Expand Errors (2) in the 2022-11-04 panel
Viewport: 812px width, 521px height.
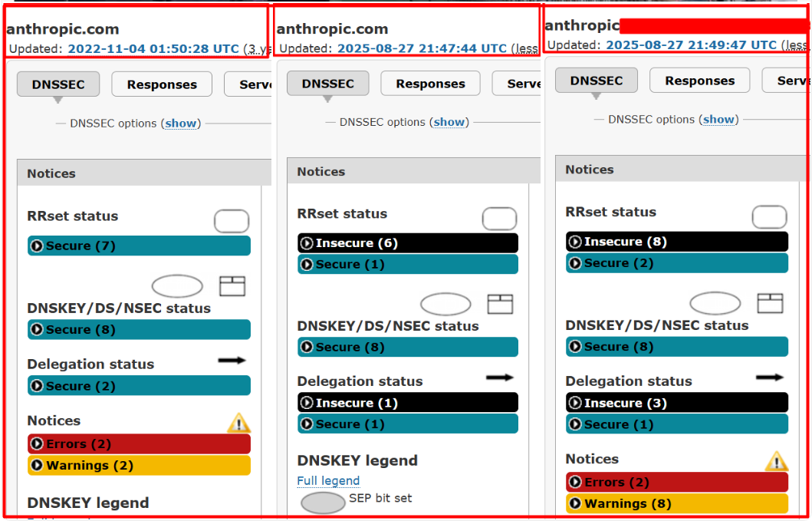coord(139,444)
